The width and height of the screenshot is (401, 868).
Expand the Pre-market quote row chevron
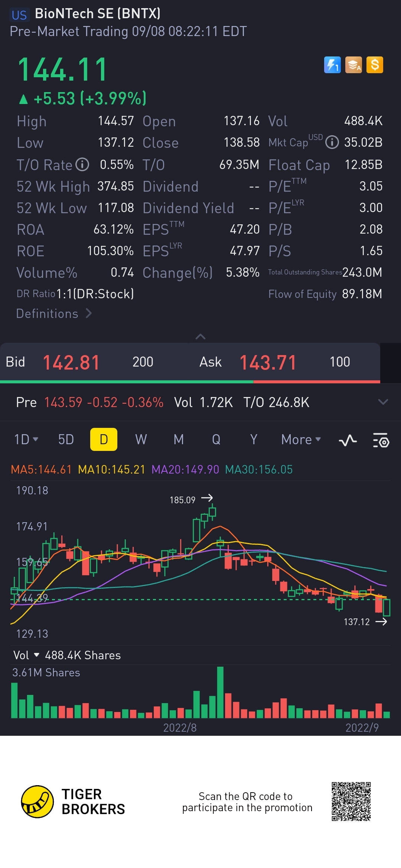click(383, 402)
